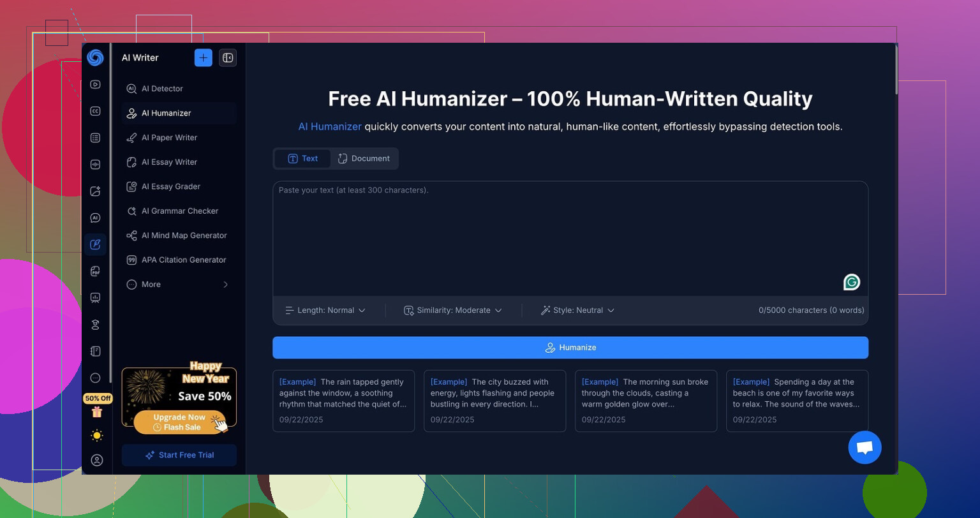Image resolution: width=980 pixels, height=518 pixels.
Task: Expand the More menu item
Action: point(151,284)
